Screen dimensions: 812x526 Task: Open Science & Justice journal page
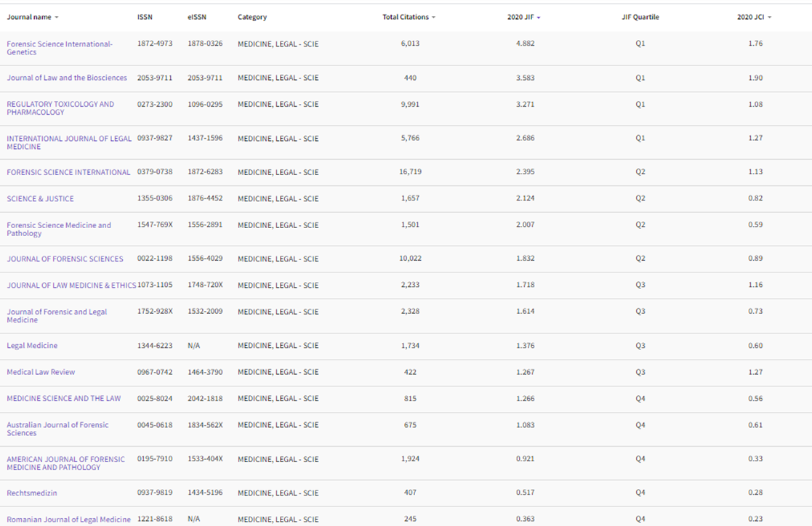(x=41, y=199)
